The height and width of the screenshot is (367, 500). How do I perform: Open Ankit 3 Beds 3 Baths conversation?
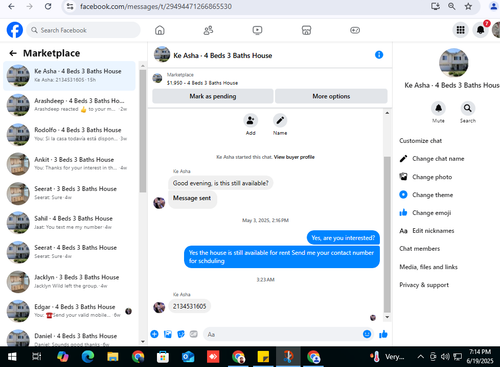(69, 163)
